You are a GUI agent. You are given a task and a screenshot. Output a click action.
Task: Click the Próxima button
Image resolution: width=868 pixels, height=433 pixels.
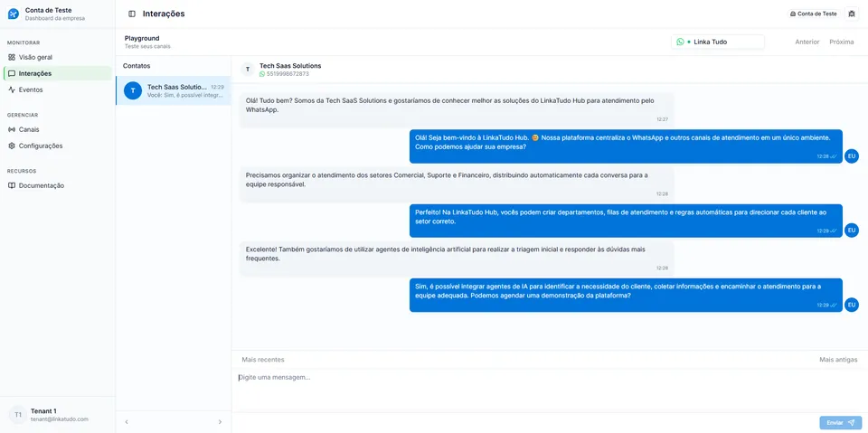click(x=842, y=42)
